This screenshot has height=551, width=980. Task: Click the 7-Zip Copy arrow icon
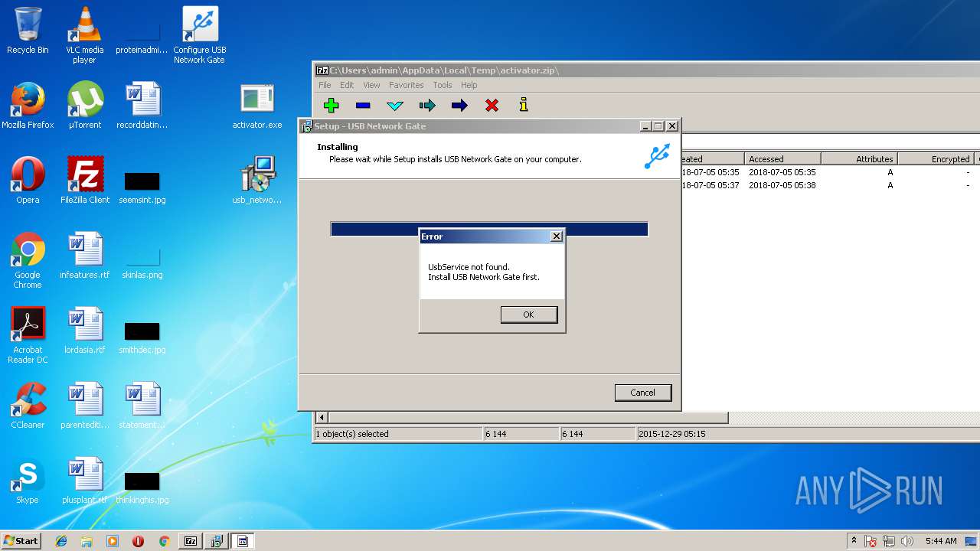click(x=427, y=106)
